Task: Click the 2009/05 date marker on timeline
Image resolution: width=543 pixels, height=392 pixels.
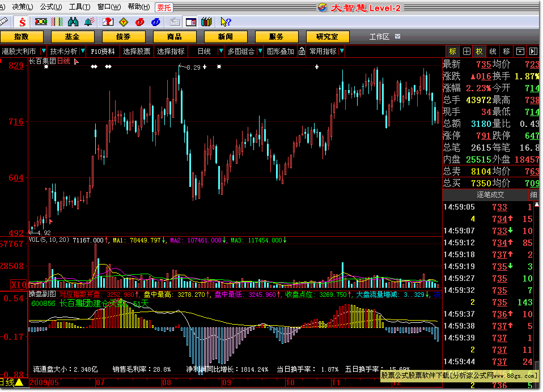Action: [x=44, y=383]
